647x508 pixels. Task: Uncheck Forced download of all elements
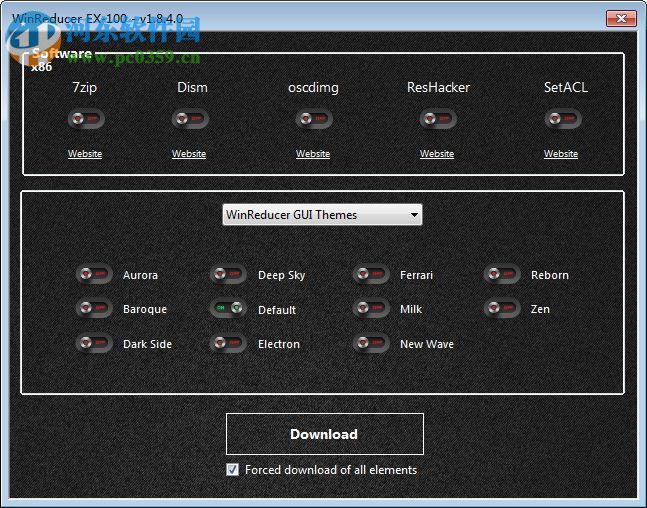click(x=232, y=470)
